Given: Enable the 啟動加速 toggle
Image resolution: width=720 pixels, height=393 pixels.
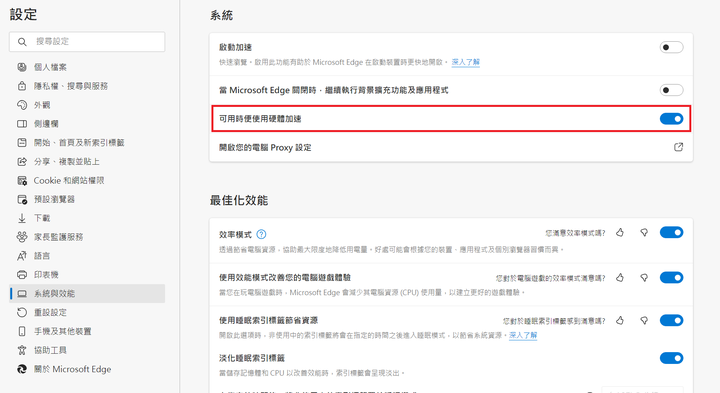Looking at the screenshot, I should click(671, 47).
